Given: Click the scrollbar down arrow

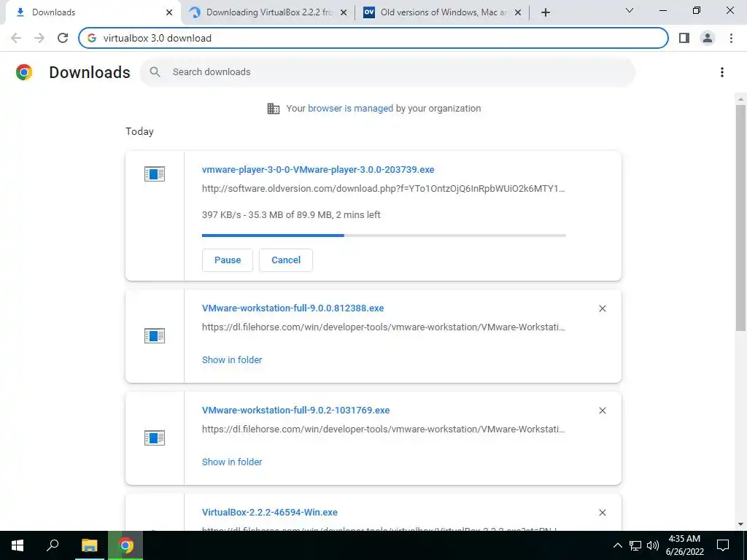Looking at the screenshot, I should [740, 524].
